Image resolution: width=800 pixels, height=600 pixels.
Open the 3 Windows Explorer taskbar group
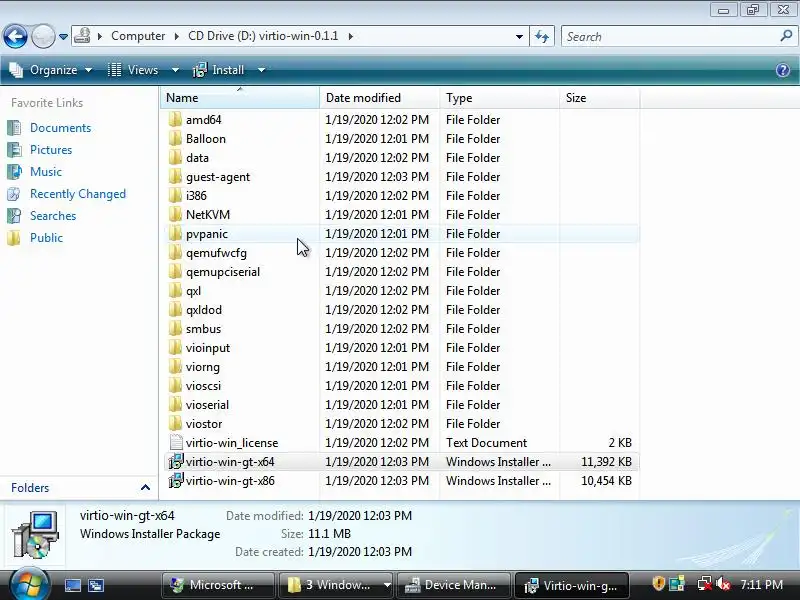336,585
